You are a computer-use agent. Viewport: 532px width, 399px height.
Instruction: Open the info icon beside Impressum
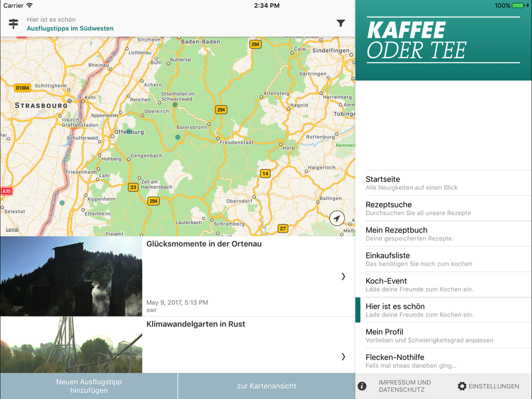pos(362,386)
